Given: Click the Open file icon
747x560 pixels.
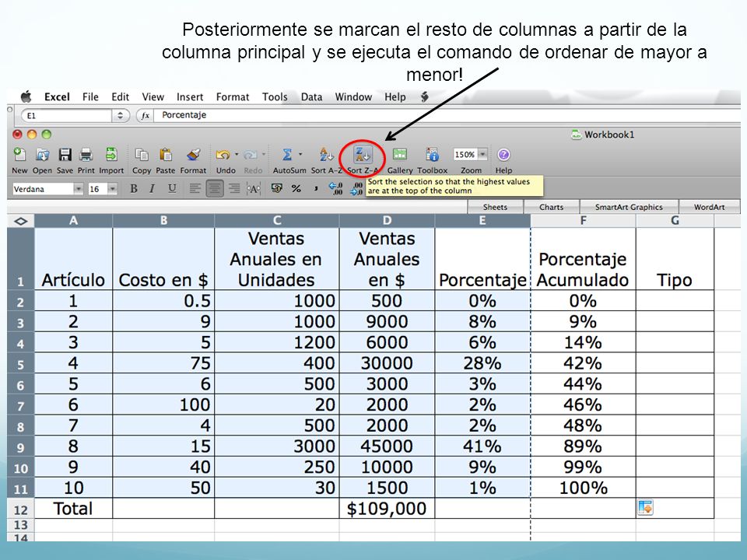Looking at the screenshot, I should click(42, 154).
